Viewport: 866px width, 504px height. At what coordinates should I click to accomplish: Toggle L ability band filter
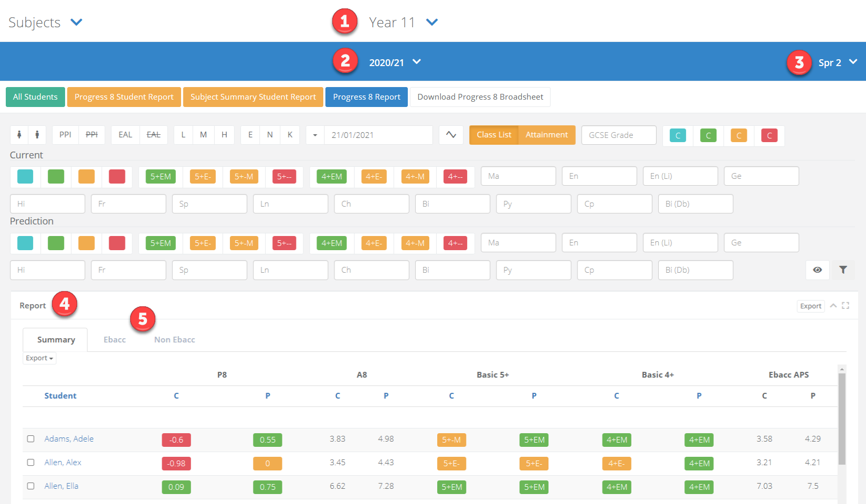(183, 135)
